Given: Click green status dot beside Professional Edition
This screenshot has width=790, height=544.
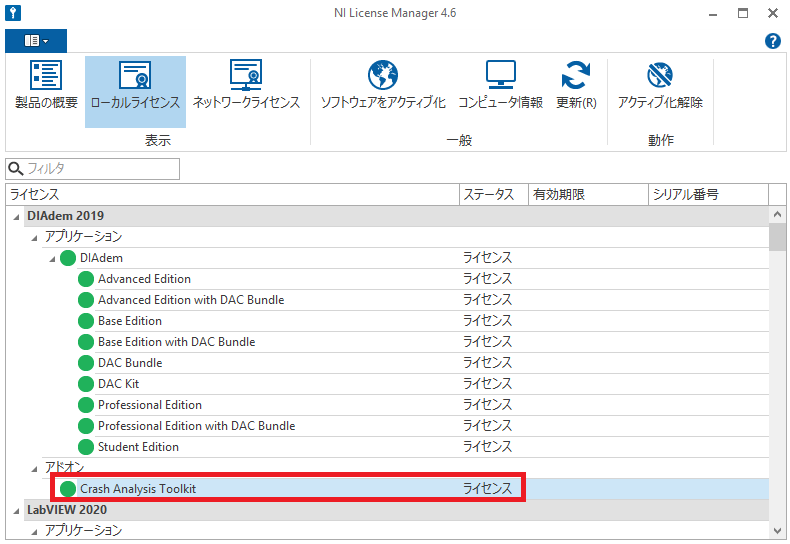Looking at the screenshot, I should (86, 405).
